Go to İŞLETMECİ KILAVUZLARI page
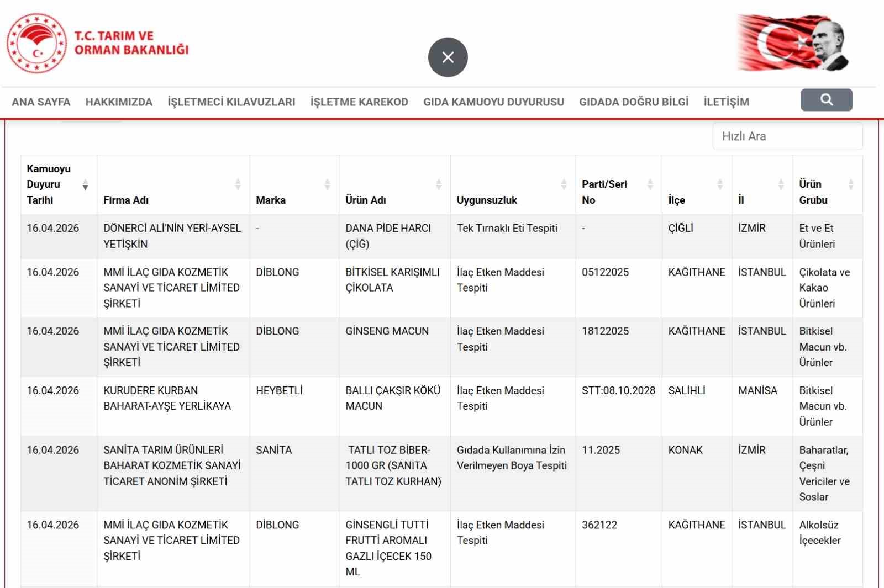This screenshot has width=884, height=588. click(231, 102)
